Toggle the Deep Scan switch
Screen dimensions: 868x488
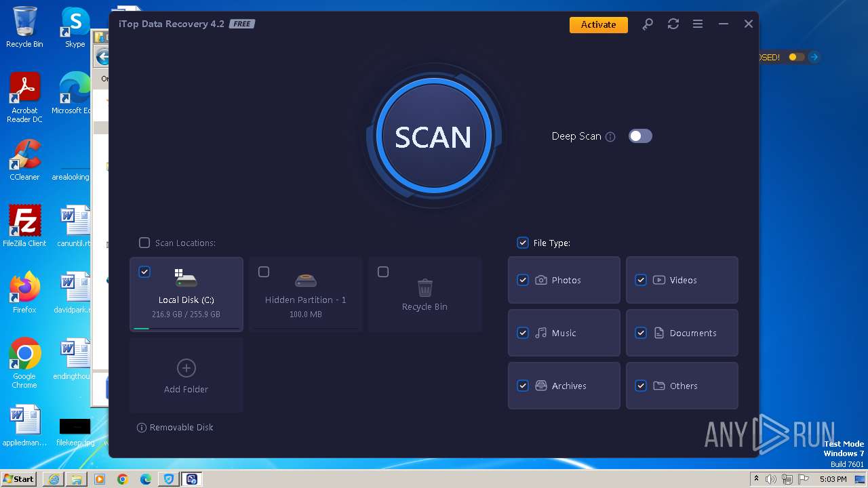pos(640,136)
